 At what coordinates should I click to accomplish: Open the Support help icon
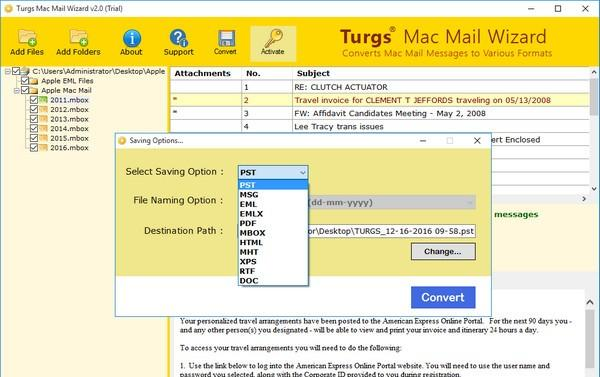[x=178, y=38]
